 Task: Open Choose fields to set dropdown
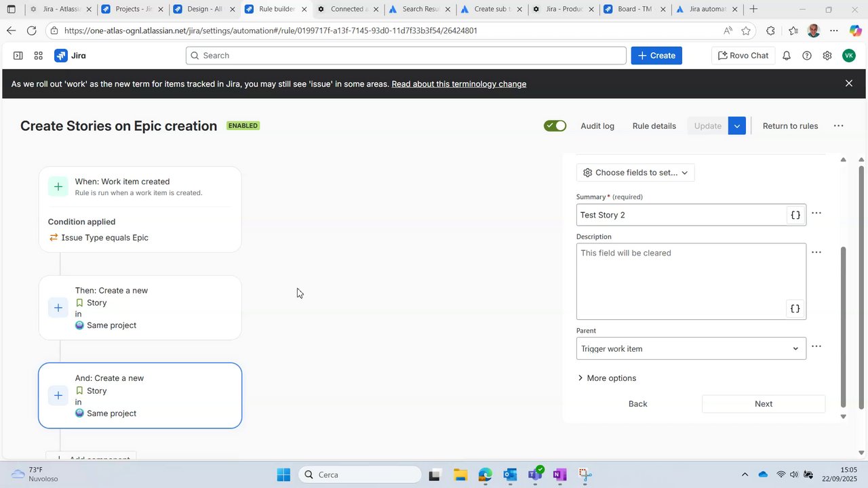(635, 173)
